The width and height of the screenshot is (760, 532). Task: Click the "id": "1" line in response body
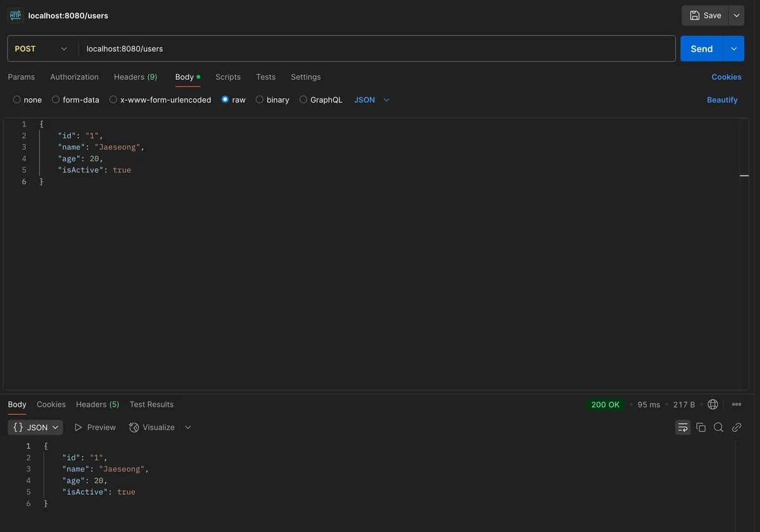pos(85,457)
